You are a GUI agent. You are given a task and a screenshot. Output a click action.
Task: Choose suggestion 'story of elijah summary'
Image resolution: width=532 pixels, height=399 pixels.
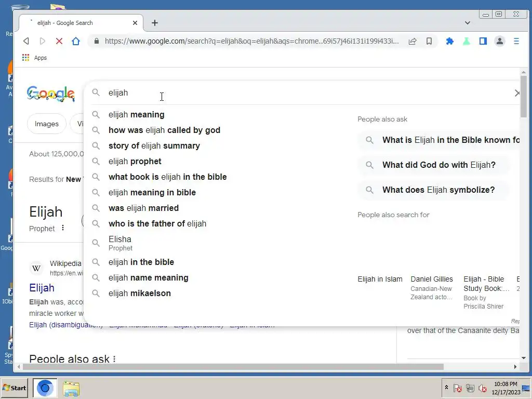pyautogui.click(x=154, y=146)
